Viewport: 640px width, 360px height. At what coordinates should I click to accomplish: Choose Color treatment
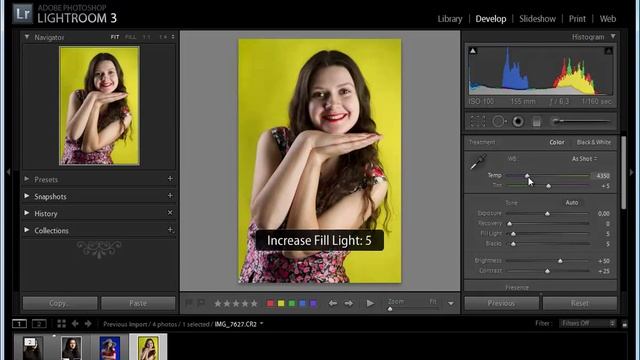(x=557, y=142)
